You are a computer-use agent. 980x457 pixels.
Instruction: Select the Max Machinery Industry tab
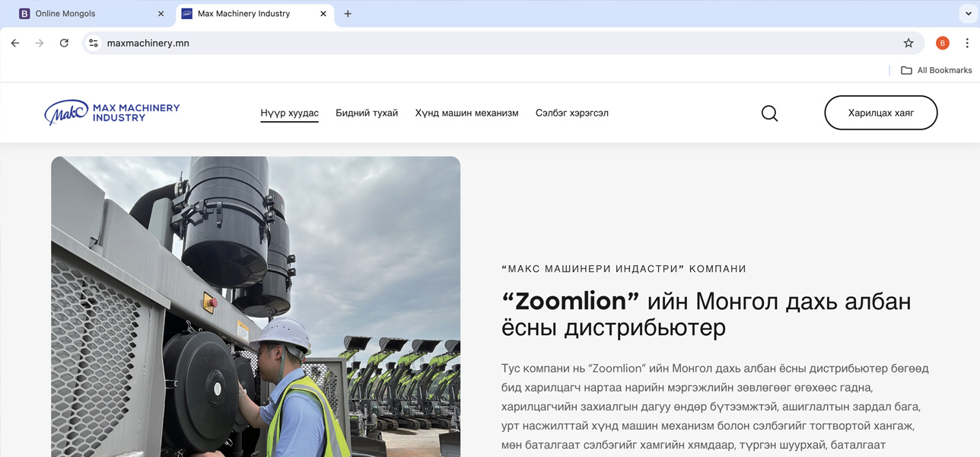pos(255,14)
